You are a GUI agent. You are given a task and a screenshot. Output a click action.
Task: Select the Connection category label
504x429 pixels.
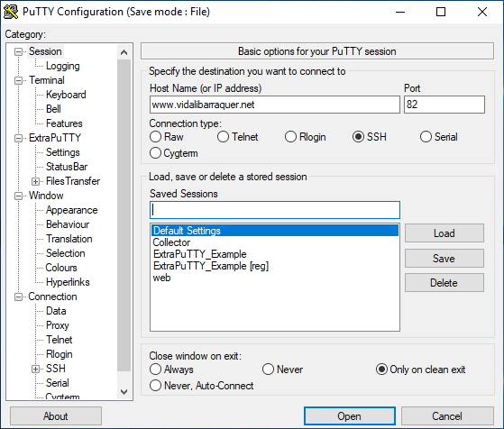click(x=52, y=297)
